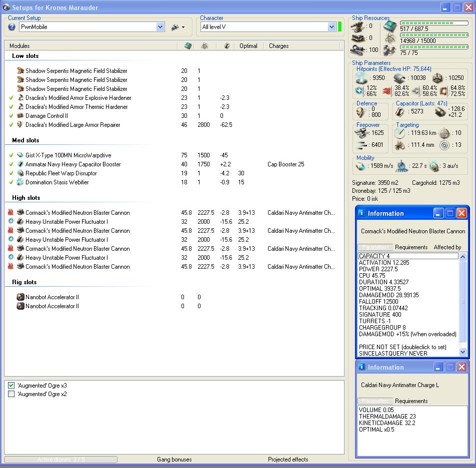Select the Cap Booster 25 charge entry

pyautogui.click(x=285, y=164)
